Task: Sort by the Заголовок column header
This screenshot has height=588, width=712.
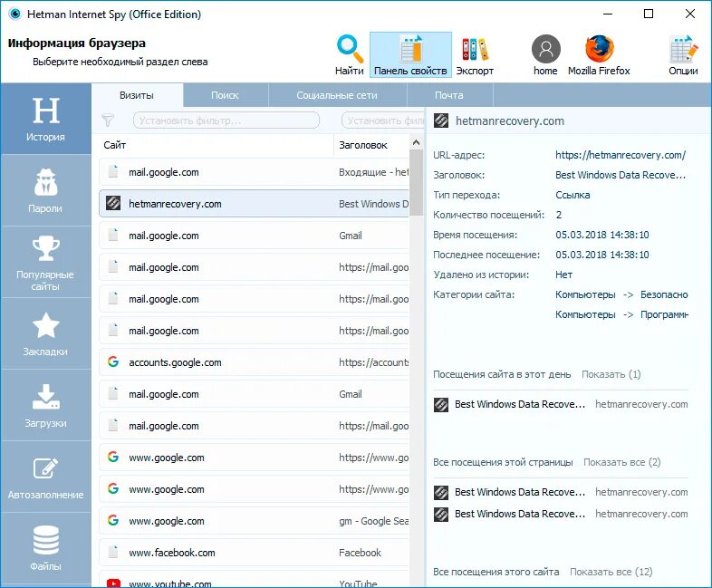Action: pyautogui.click(x=371, y=145)
